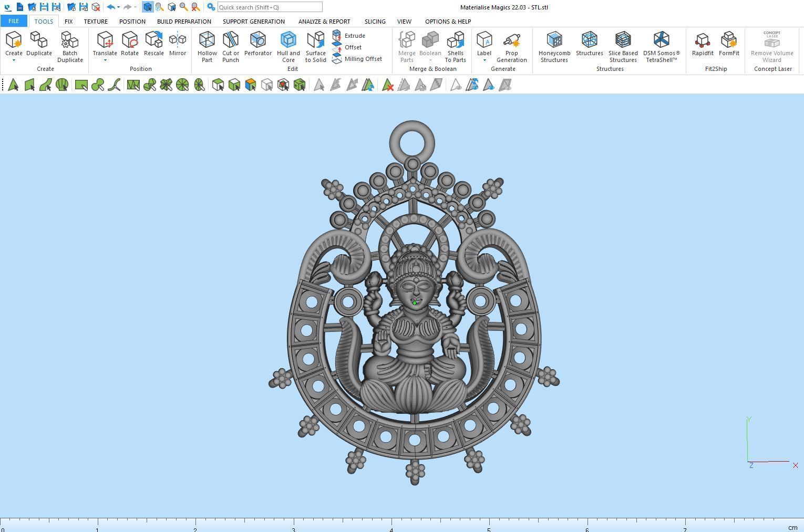Click the undo arrow icon

pos(111,7)
